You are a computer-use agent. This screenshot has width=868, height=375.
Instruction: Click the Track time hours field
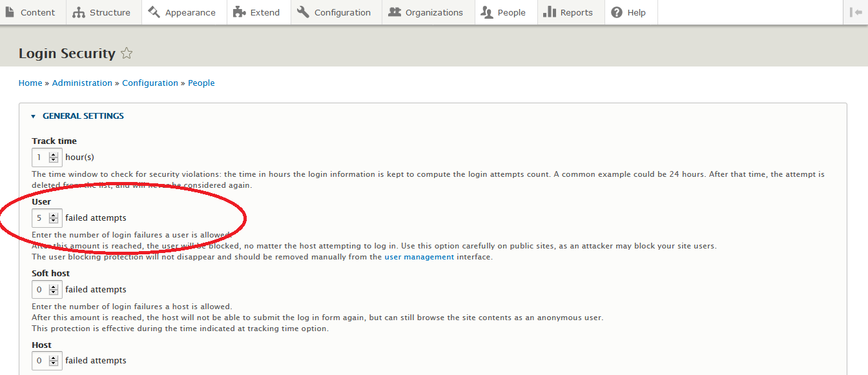click(x=40, y=157)
